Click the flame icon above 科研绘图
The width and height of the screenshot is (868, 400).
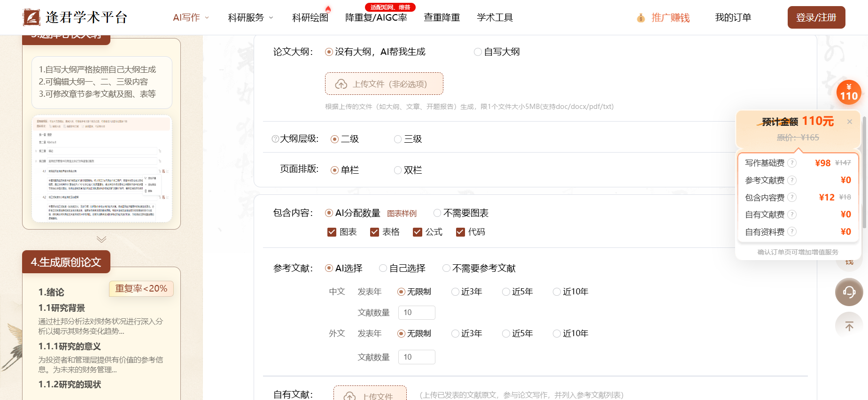pyautogui.click(x=328, y=9)
